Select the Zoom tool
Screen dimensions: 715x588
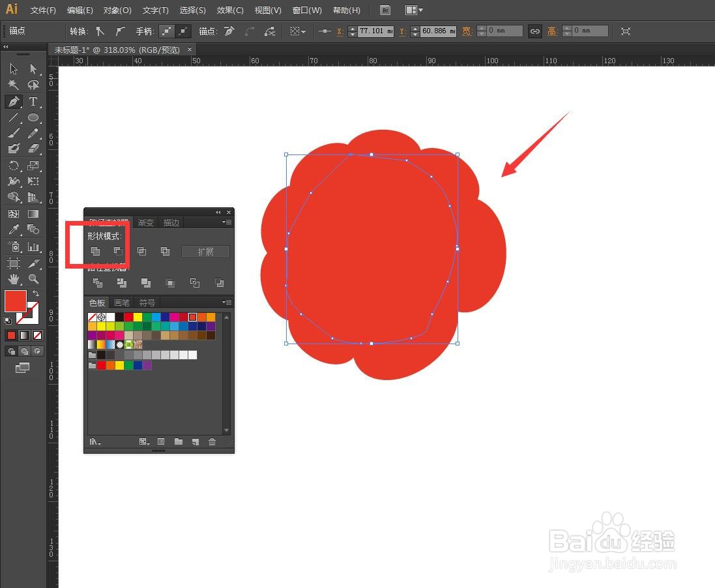click(33, 279)
